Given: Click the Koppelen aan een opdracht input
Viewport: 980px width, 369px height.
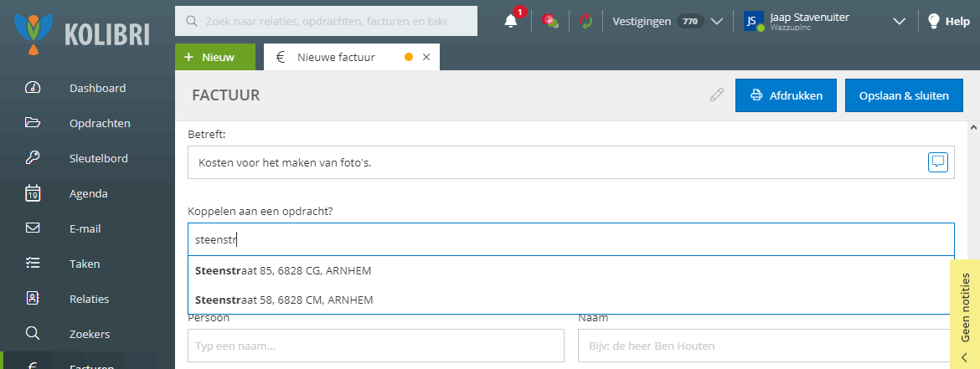Looking at the screenshot, I should click(570, 239).
